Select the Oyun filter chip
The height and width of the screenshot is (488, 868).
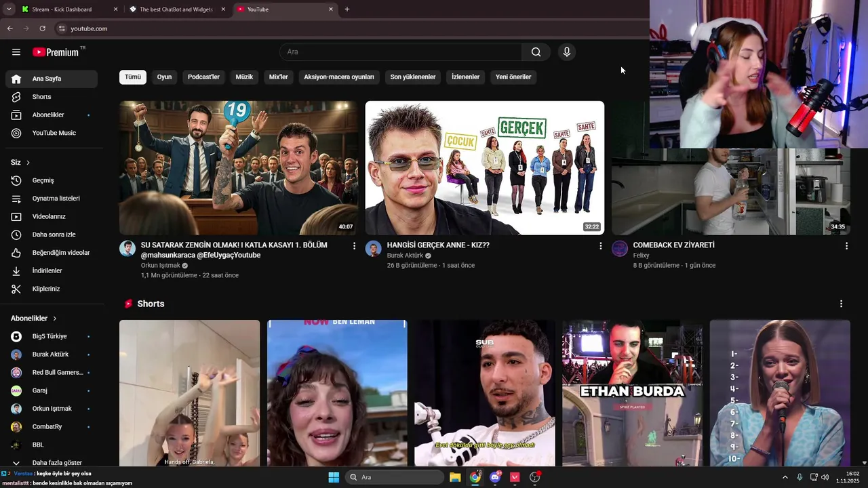pyautogui.click(x=164, y=77)
